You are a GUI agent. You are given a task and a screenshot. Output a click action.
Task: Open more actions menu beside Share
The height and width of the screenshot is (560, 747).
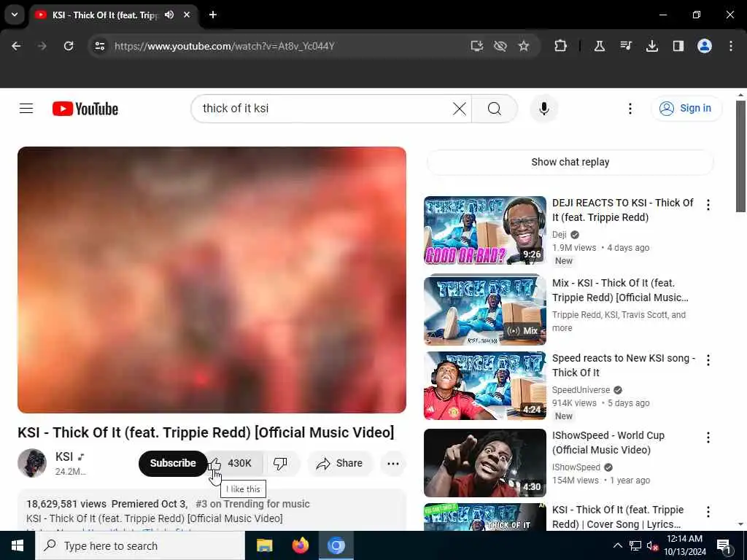pos(392,463)
